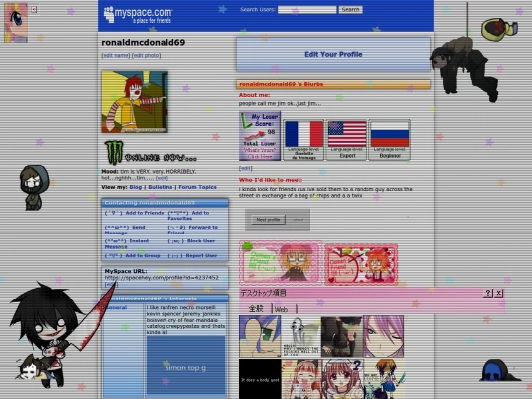Click the American flag Expert badge

pos(347,140)
